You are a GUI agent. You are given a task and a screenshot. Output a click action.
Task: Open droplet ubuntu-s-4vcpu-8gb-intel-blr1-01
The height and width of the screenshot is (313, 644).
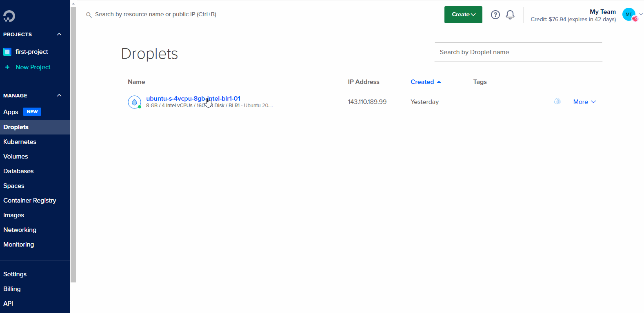(193, 99)
